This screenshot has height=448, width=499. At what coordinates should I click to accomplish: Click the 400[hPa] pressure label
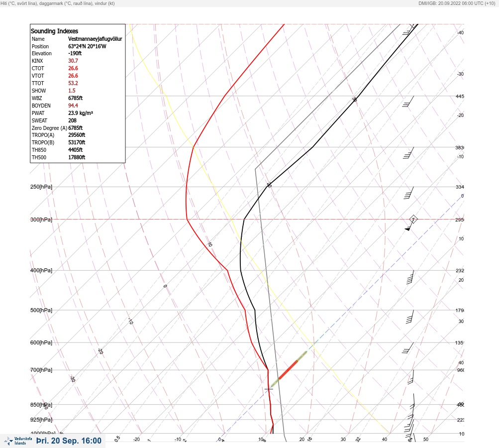(41, 270)
